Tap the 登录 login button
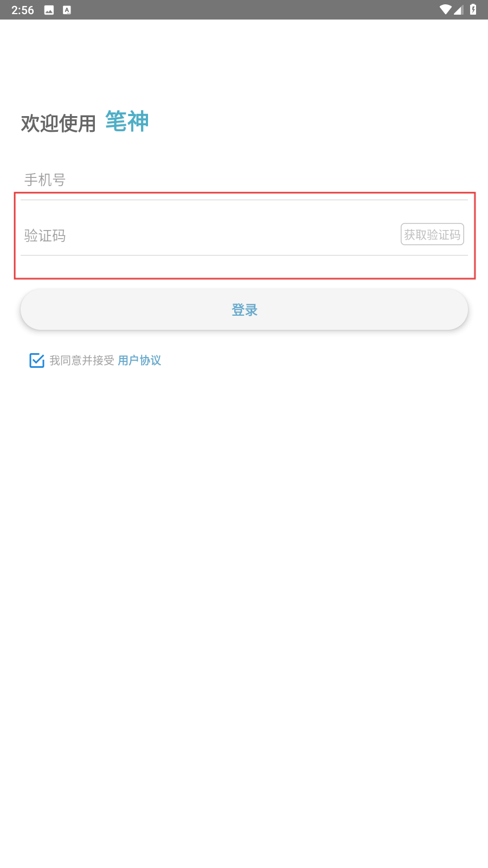The image size is (488, 868). [244, 309]
